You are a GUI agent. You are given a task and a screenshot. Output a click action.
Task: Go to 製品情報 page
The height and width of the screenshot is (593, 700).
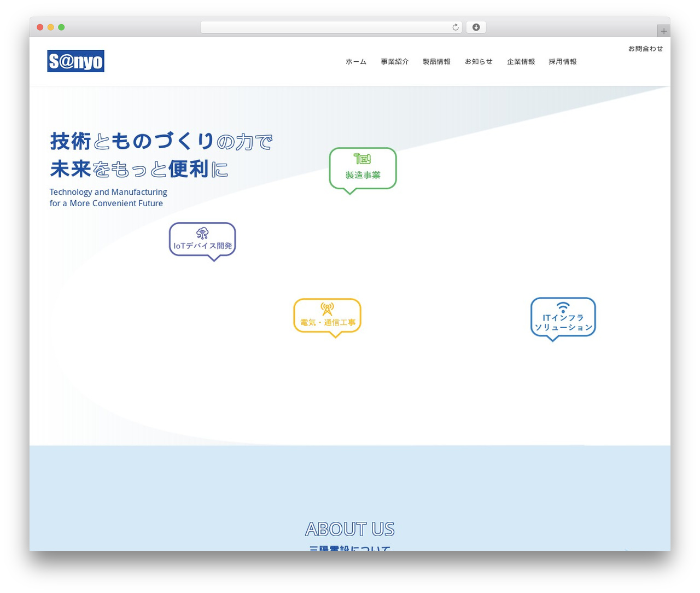[436, 62]
